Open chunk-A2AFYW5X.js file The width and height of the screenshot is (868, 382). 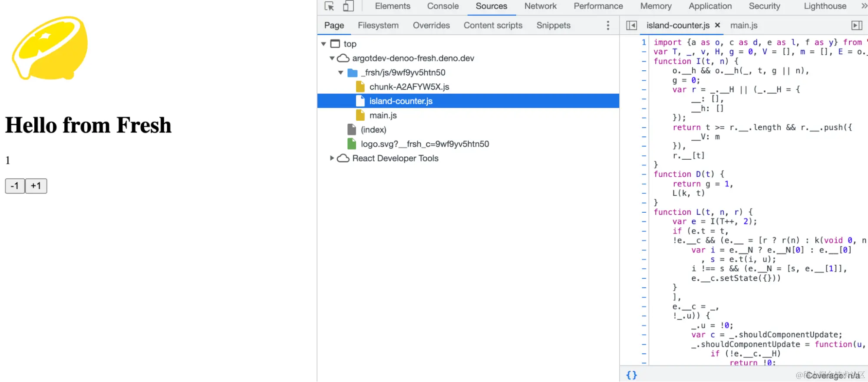click(x=409, y=87)
